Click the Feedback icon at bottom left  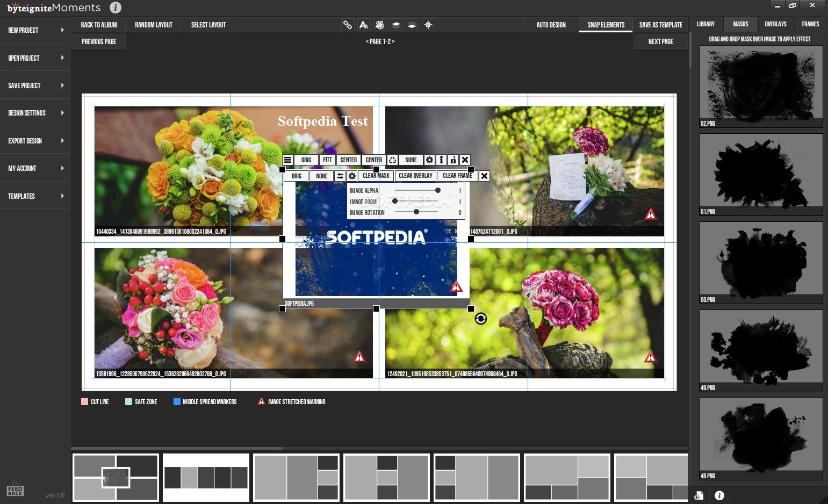(x=15, y=489)
